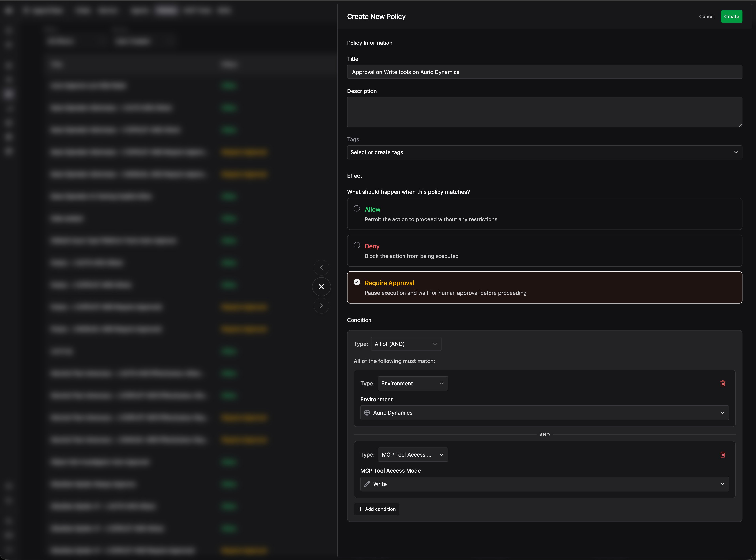Open the MCP Tool Access type dropdown
The image size is (756, 560).
point(412,455)
